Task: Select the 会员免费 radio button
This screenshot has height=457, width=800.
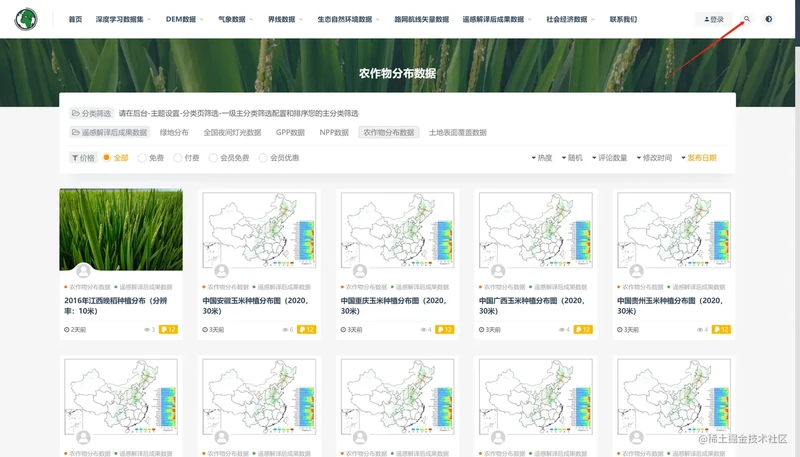Action: tap(213, 158)
